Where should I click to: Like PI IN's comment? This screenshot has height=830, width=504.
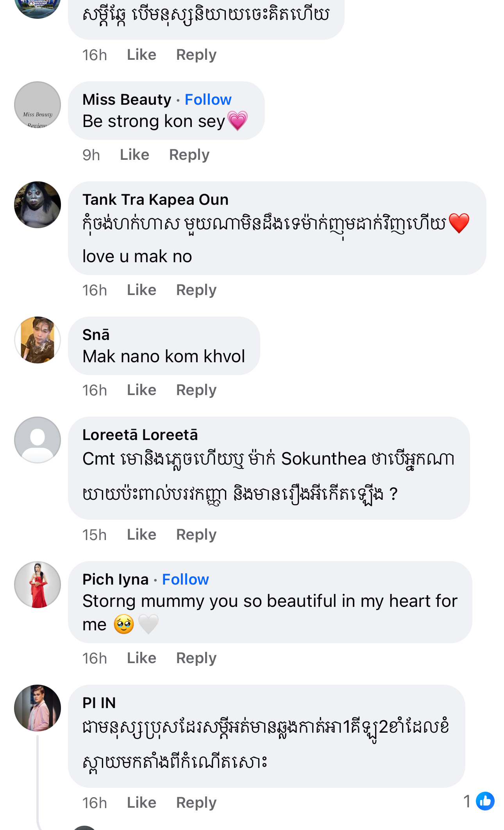[x=141, y=803]
